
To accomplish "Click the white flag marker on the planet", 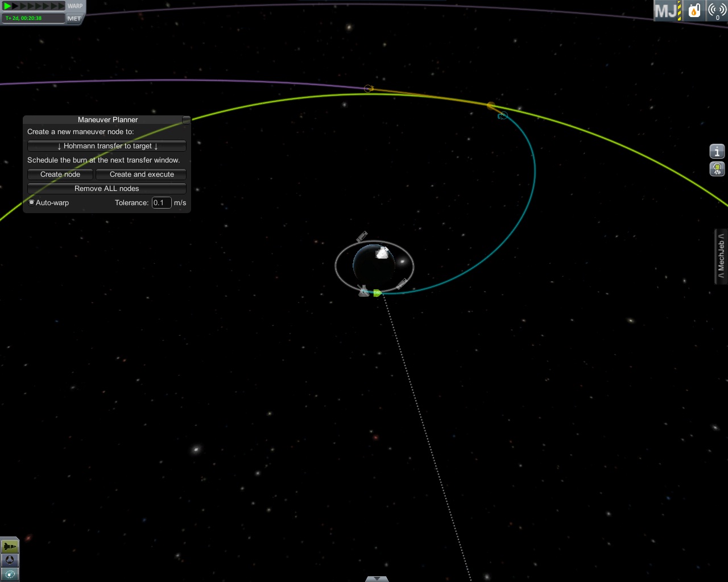I will click(382, 253).
